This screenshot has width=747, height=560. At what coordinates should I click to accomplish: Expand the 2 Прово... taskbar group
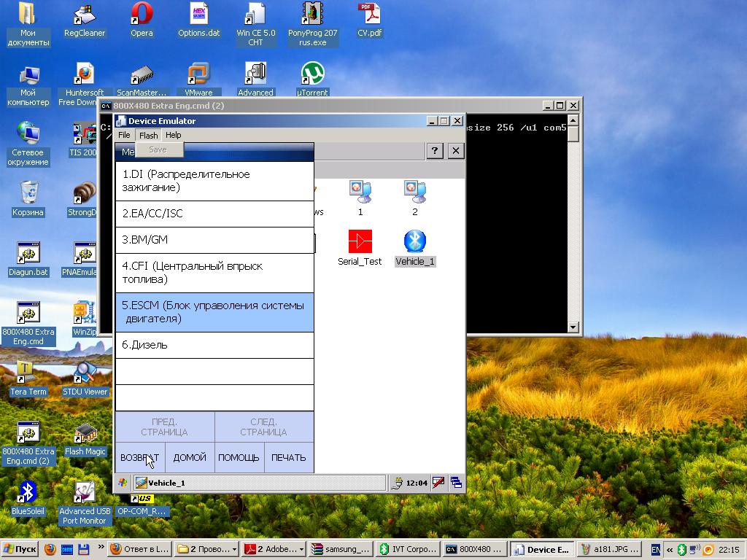click(x=206, y=549)
